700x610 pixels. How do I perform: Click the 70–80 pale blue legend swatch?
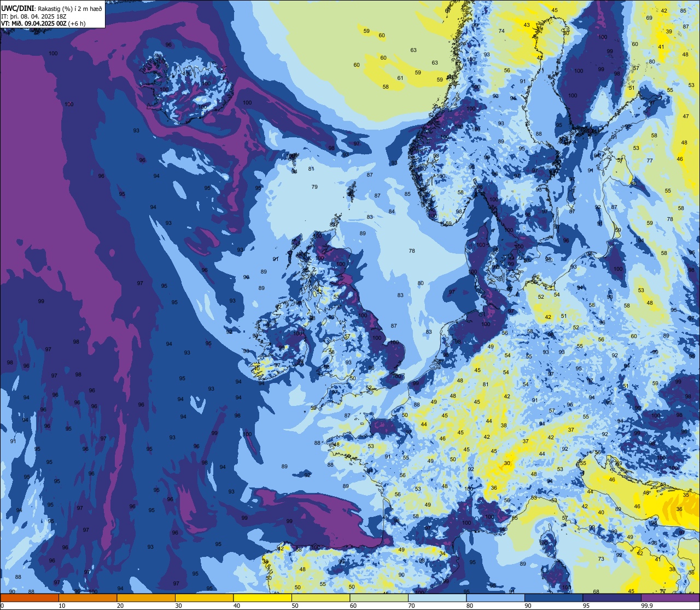click(437, 597)
